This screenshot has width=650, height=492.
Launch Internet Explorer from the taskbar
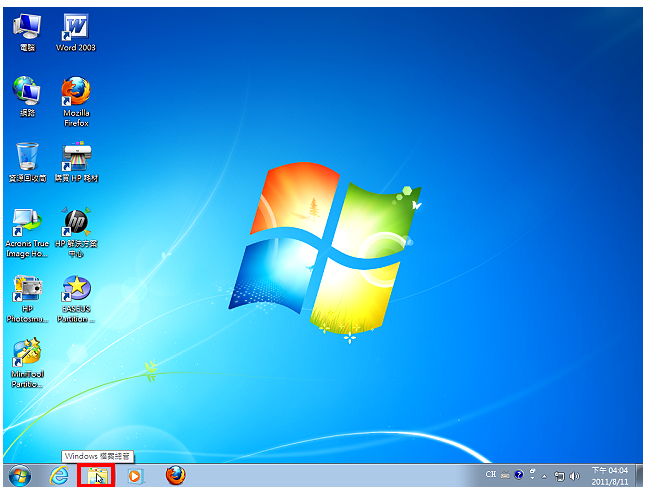[x=59, y=475]
